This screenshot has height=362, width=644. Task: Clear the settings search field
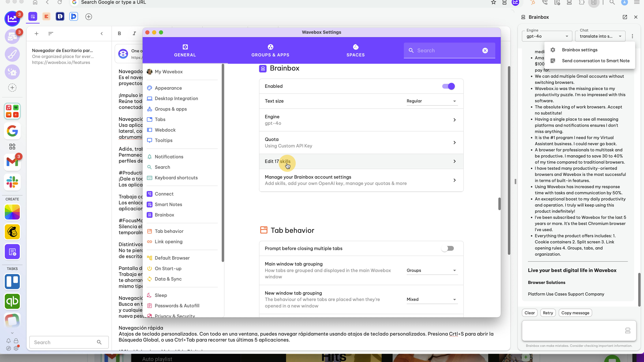[x=485, y=50]
